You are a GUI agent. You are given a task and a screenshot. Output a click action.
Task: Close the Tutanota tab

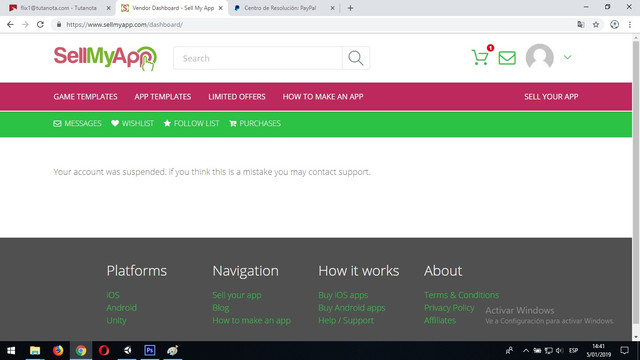point(109,8)
